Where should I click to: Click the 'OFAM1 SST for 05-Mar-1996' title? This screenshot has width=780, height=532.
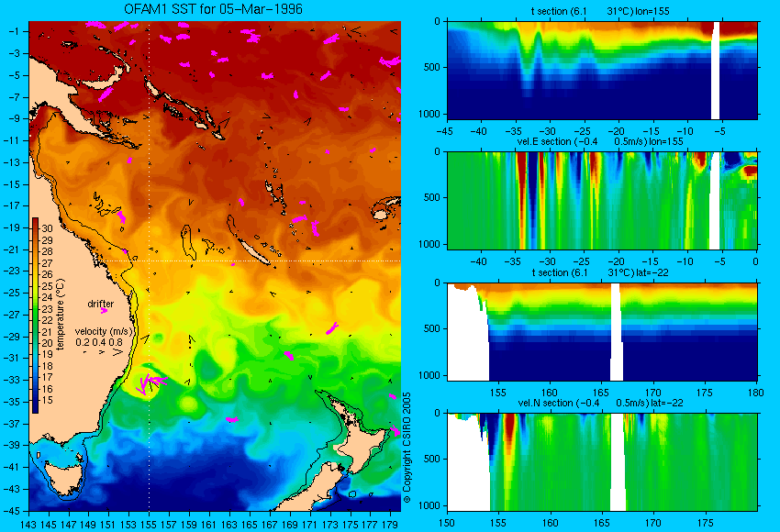pyautogui.click(x=213, y=9)
